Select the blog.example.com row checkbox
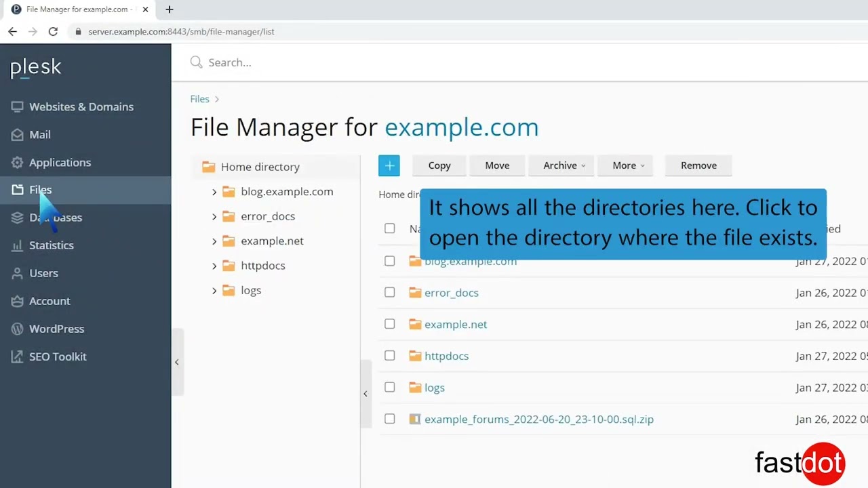This screenshot has height=488, width=868. pyautogui.click(x=389, y=261)
